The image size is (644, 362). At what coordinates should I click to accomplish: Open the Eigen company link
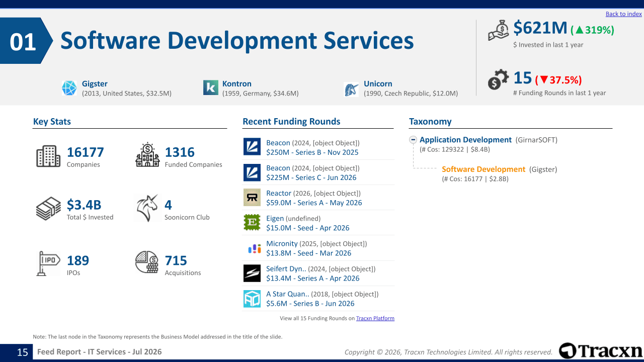[275, 218]
